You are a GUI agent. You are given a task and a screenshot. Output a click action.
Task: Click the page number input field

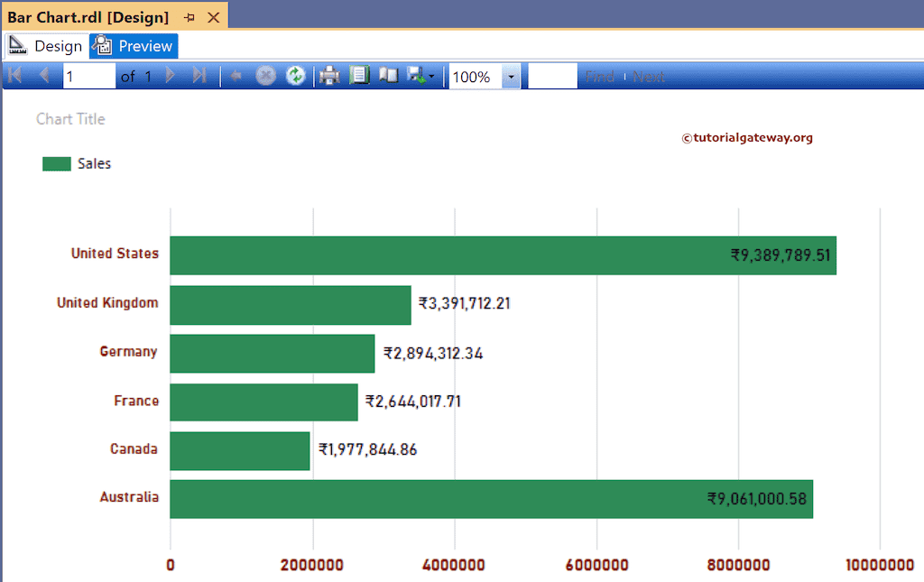pos(88,75)
